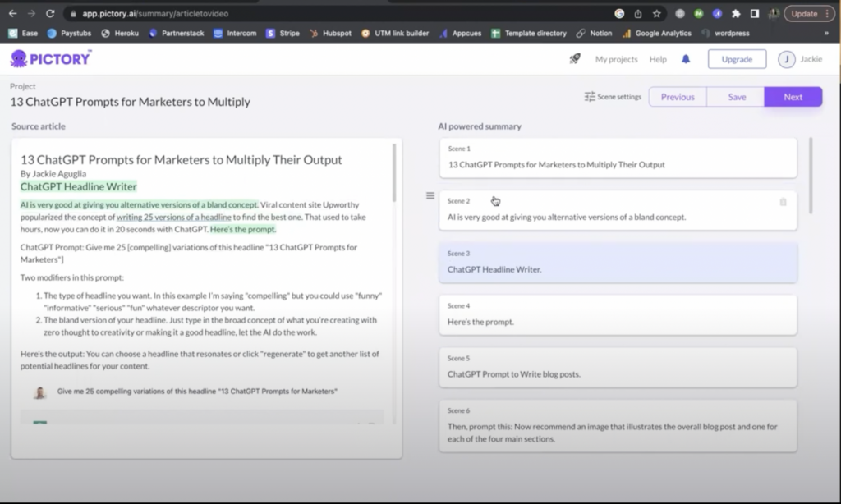Open the Template directory bookmark
This screenshot has height=504, width=841.
(x=529, y=33)
